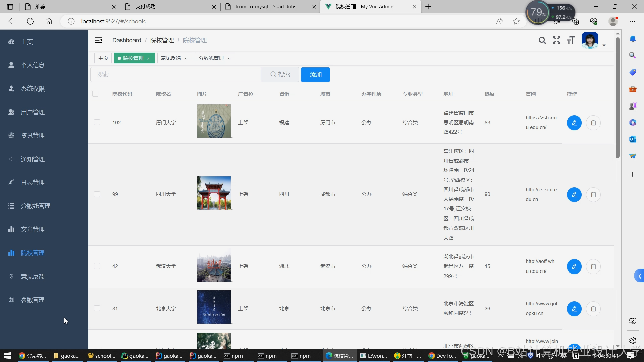Delete the 四川大学 row via trash icon
Screen dimensions: 644x362
click(x=593, y=194)
